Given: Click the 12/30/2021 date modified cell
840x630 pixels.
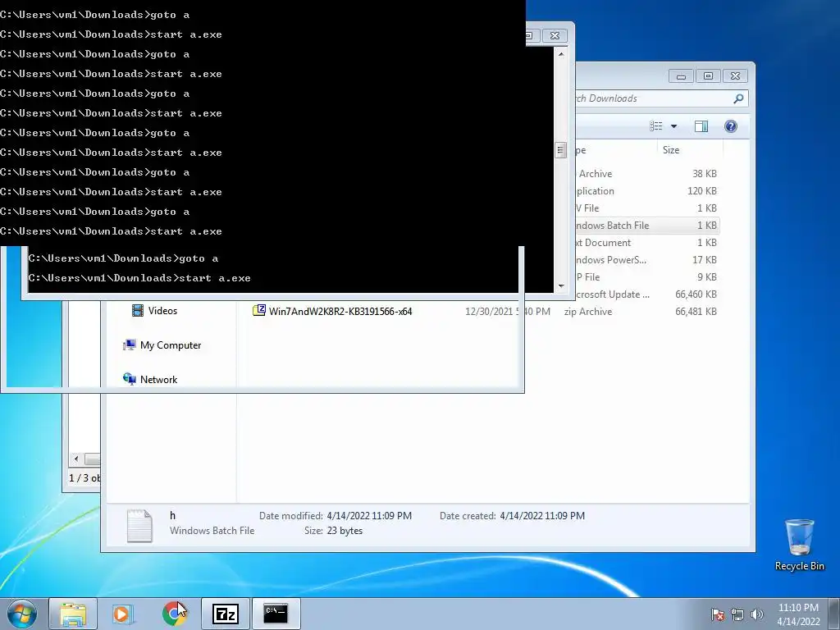Looking at the screenshot, I should tap(507, 311).
